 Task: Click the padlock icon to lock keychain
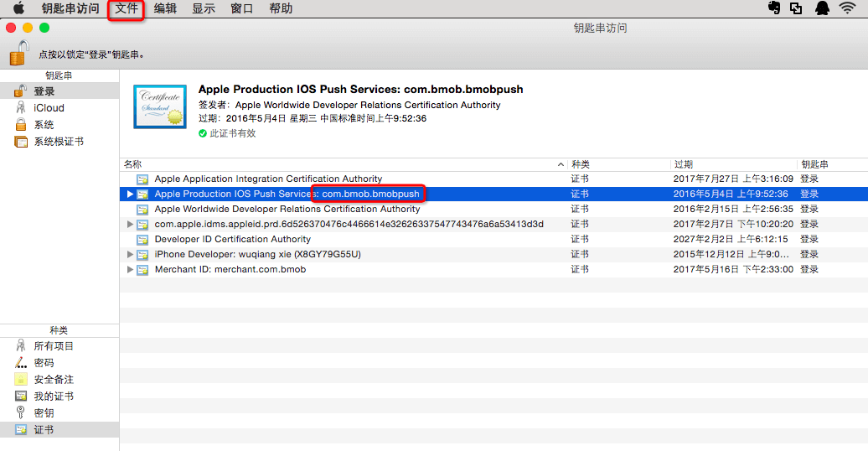coord(18,52)
